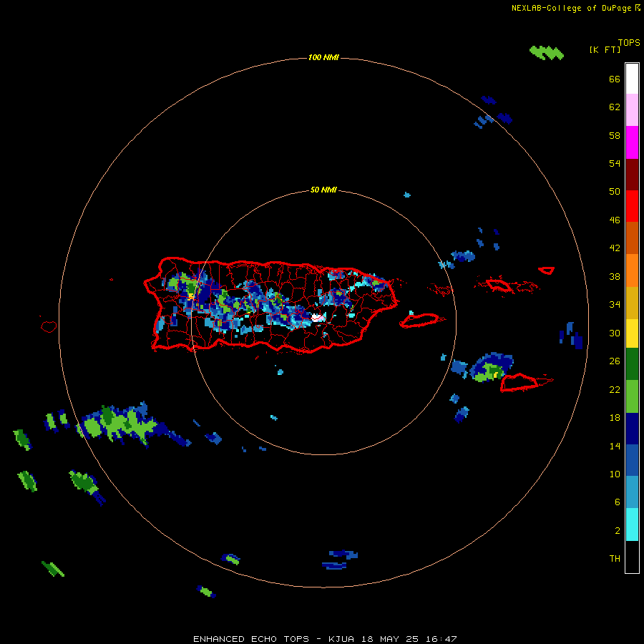The width and height of the screenshot is (644, 644).
Task: Click the 14 value on the legend
Action: pos(615,446)
